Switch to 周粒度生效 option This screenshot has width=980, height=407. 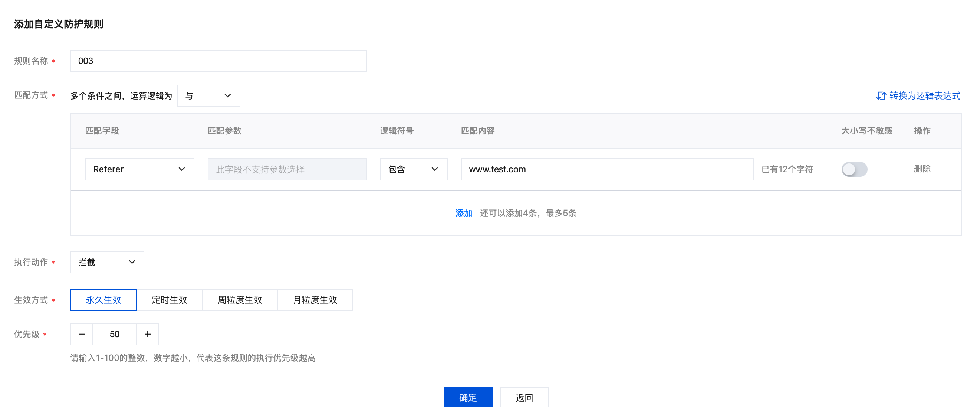click(240, 300)
